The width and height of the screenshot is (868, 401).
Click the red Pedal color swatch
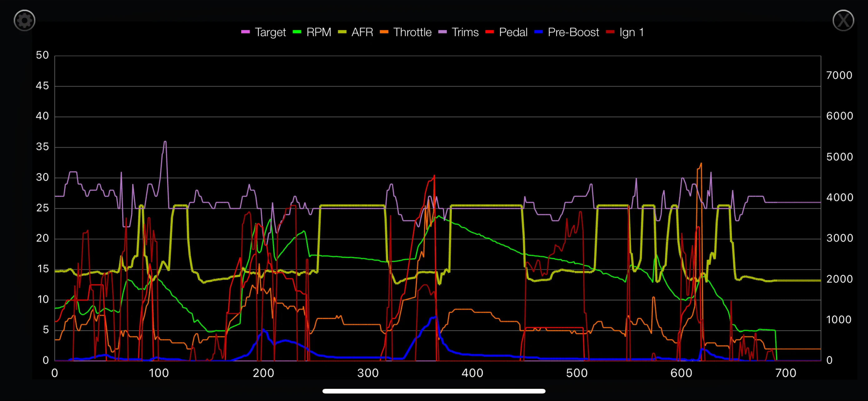click(490, 32)
